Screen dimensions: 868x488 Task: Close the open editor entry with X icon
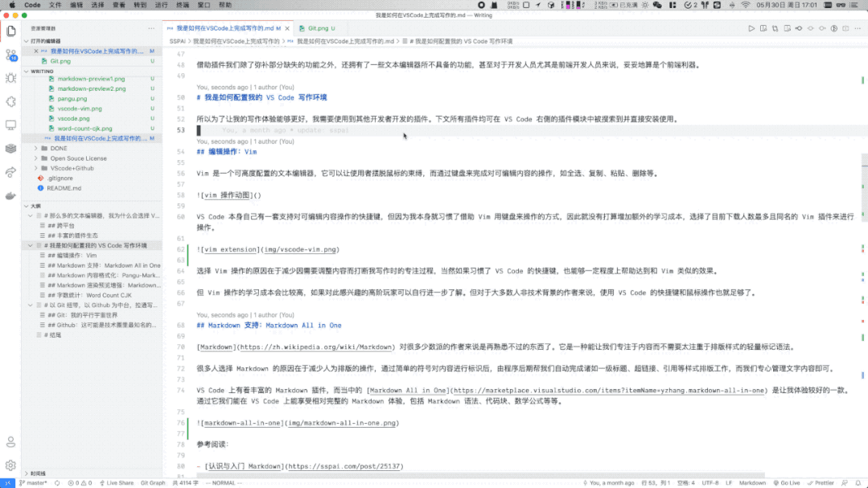coord(36,51)
